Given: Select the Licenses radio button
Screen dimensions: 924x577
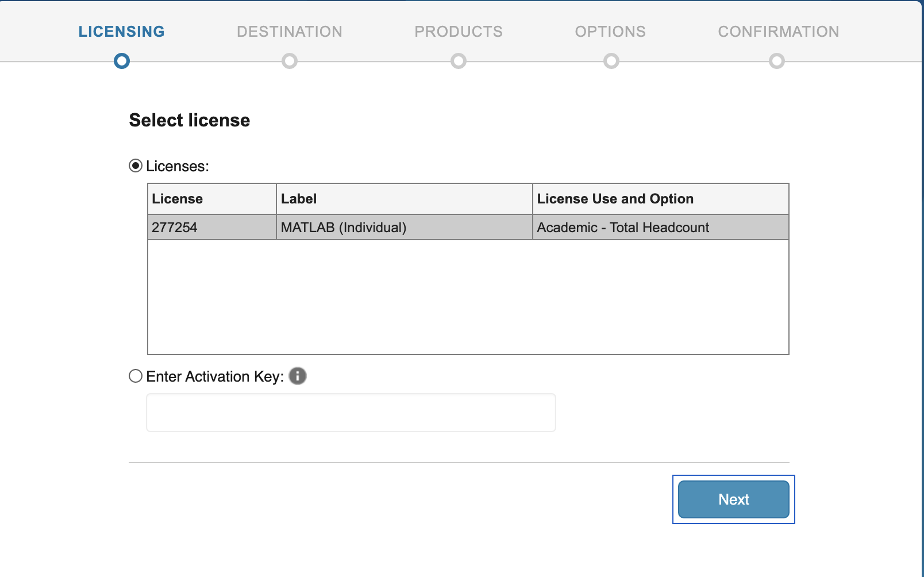Looking at the screenshot, I should point(136,166).
